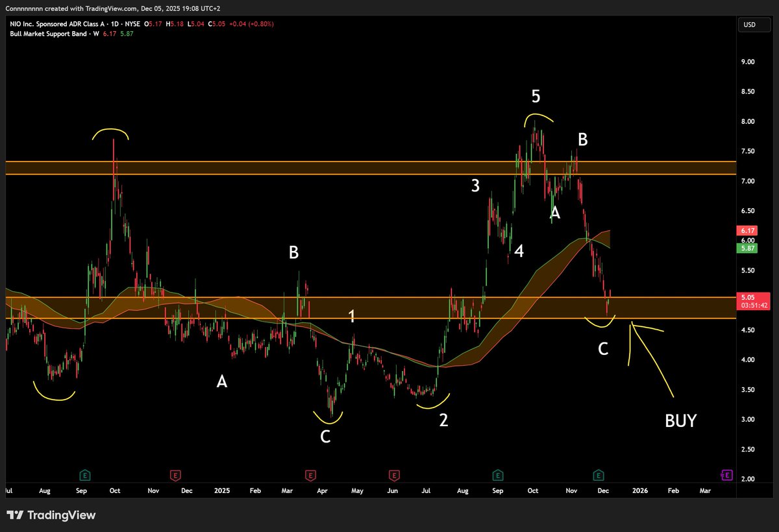Click earnings marker between Nov and Dec 2024

(x=175, y=475)
